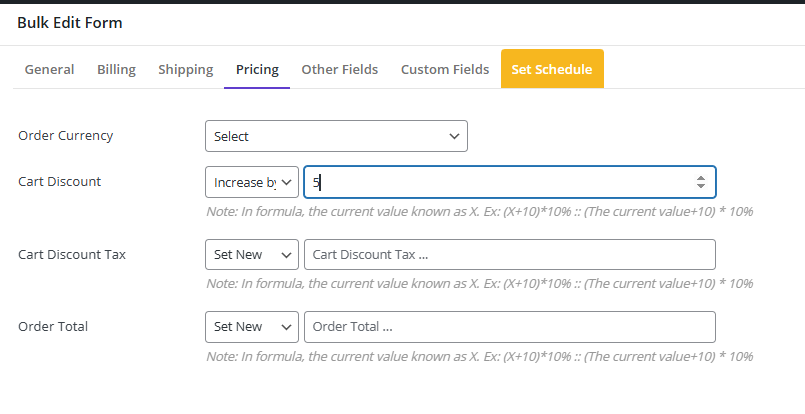This screenshot has height=414, width=805.
Task: Expand the Order Total 'Set New' dropdown
Action: click(251, 327)
